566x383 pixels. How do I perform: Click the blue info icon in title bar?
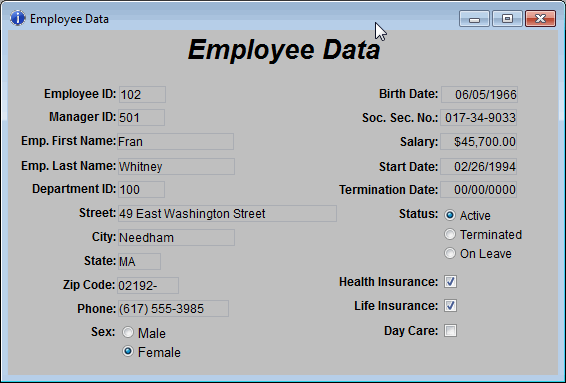[18, 18]
